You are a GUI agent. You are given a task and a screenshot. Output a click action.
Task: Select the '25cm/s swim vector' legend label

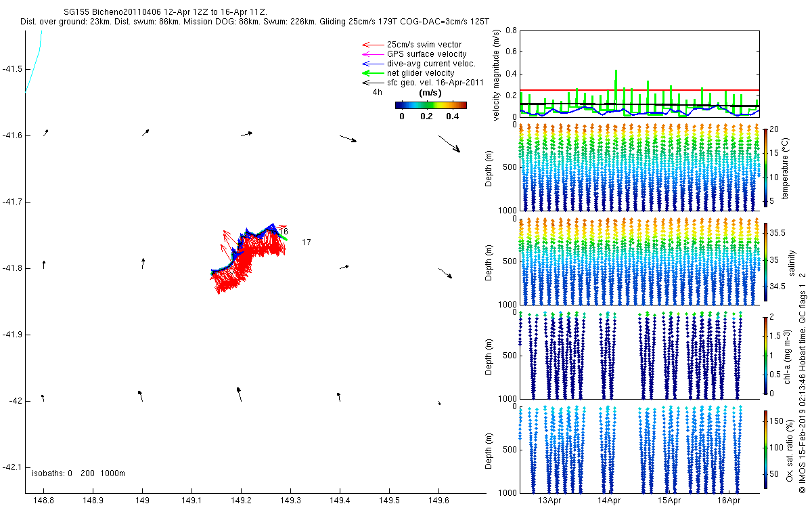click(x=424, y=45)
